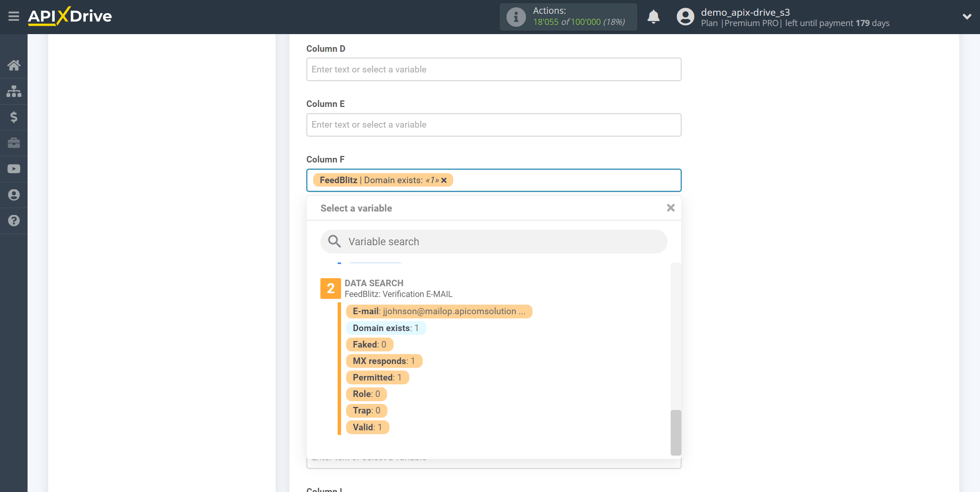Click the Actions counter 18'055 of 100'000
This screenshot has height=492, width=980.
pos(579,22)
